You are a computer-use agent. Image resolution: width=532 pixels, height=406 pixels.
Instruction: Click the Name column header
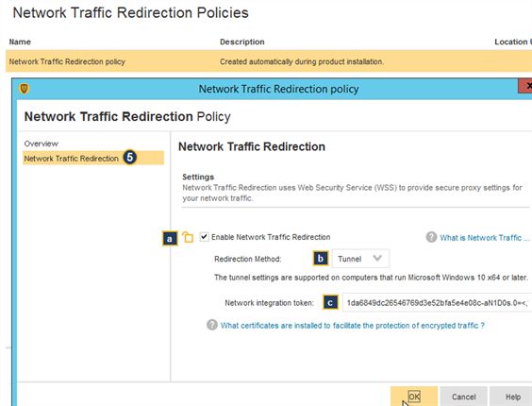20,42
